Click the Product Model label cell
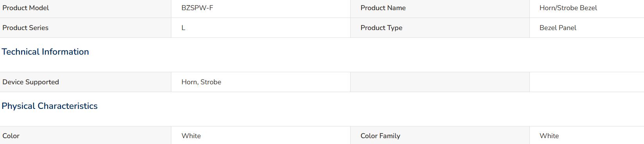Viewport: 644px width, 144px height. (x=85, y=9)
